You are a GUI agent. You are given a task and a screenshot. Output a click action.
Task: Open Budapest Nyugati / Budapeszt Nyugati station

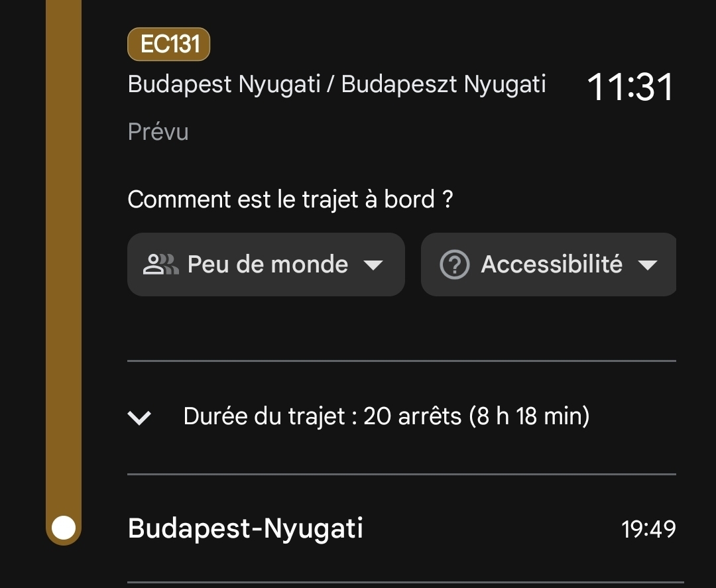(x=336, y=85)
